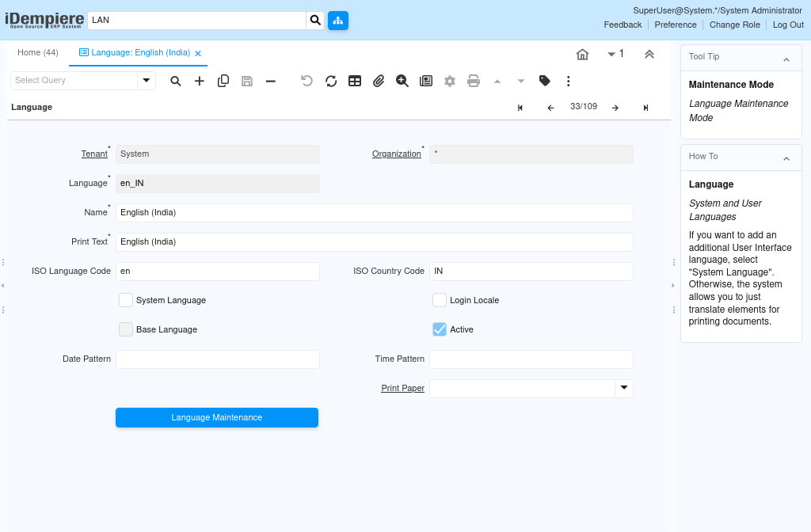Expand the left side panel arrow
811x532 pixels.
[x=2, y=285]
